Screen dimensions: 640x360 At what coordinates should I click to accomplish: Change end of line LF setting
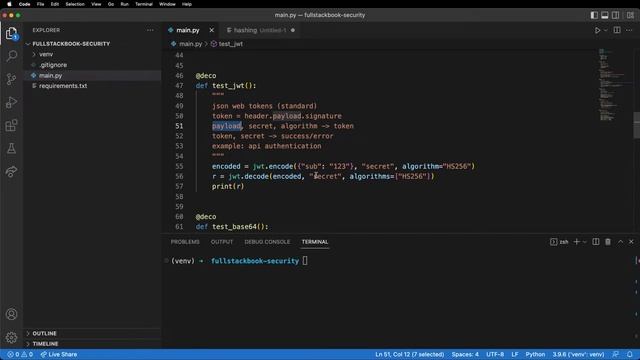click(515, 354)
